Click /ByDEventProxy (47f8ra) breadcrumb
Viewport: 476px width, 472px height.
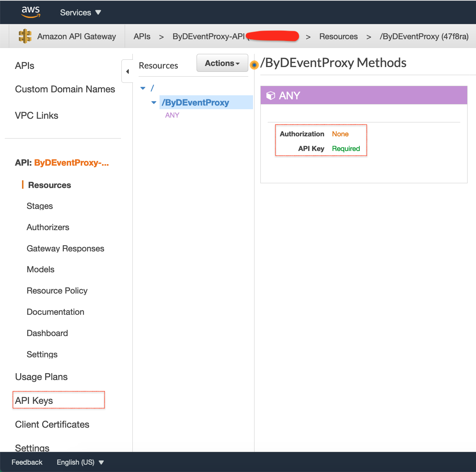tap(424, 37)
